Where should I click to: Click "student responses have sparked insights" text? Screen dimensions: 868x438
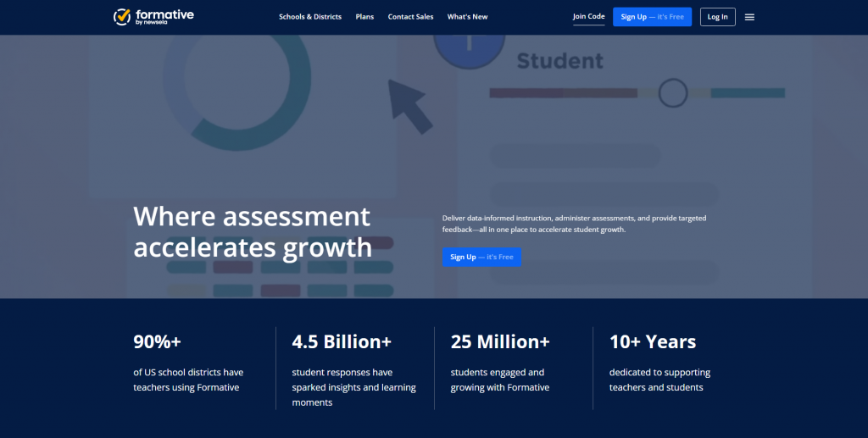point(353,387)
